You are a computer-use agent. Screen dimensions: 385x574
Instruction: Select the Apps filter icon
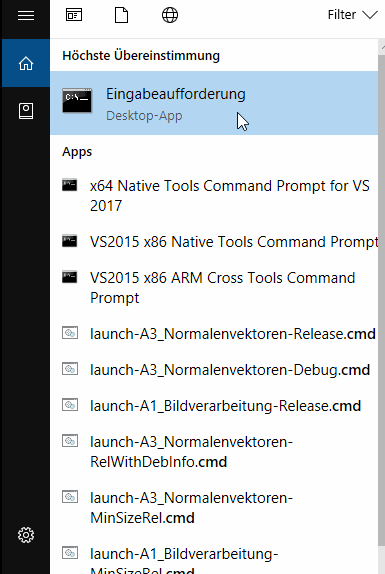[74, 15]
